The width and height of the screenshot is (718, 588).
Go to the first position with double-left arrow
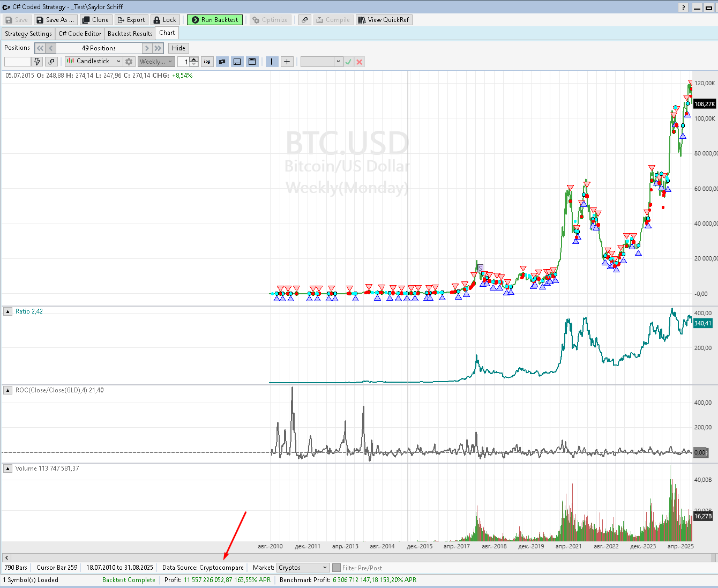pos(40,48)
